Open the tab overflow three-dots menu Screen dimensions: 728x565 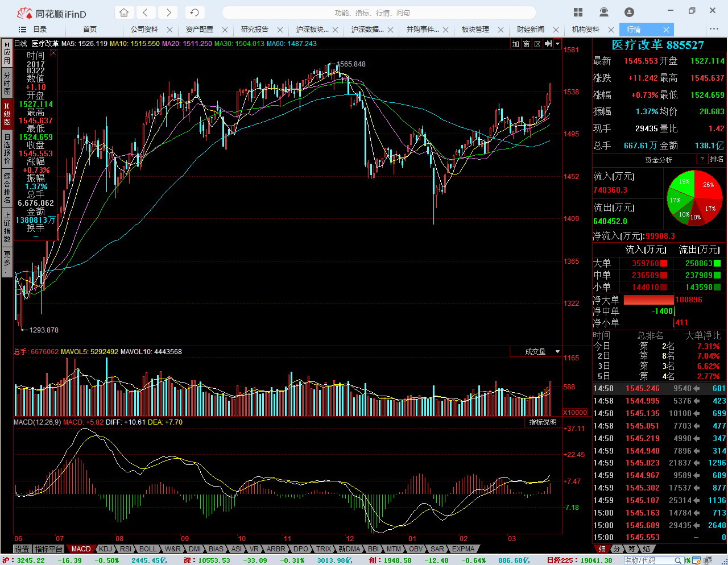pos(714,29)
